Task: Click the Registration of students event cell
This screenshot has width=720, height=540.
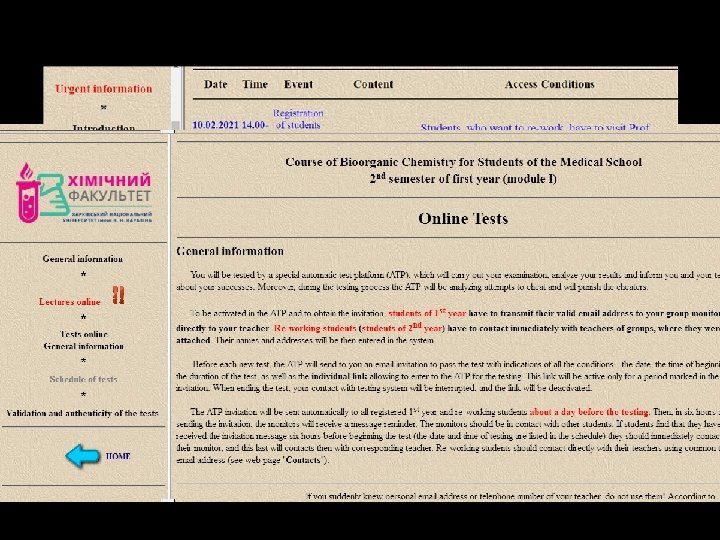Action: coord(298,119)
